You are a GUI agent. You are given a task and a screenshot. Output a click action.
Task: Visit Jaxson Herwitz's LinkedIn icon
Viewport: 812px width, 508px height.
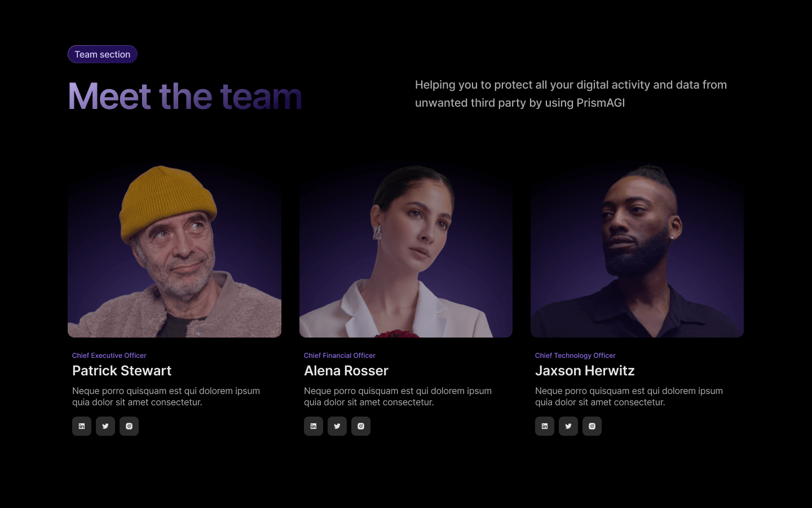point(545,426)
